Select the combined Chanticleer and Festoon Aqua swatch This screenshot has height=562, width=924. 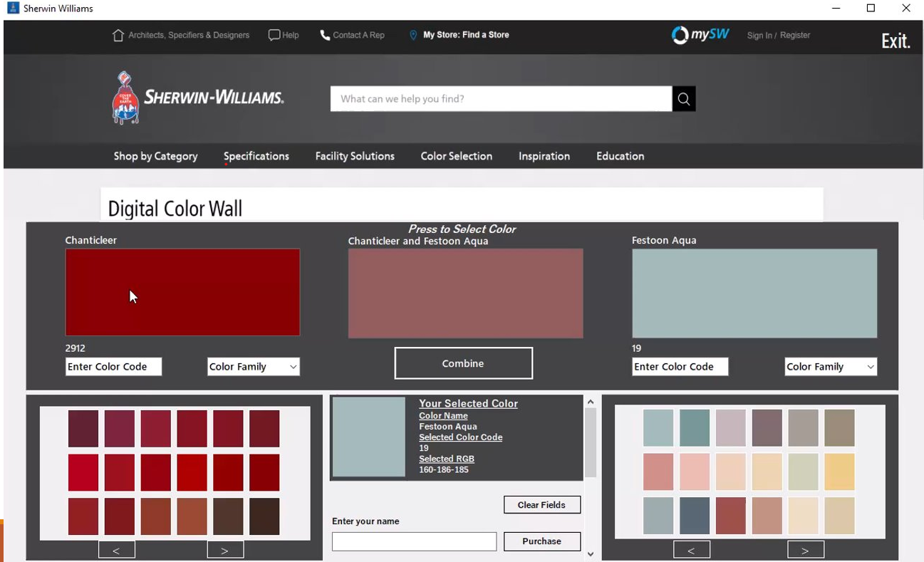[x=465, y=293]
